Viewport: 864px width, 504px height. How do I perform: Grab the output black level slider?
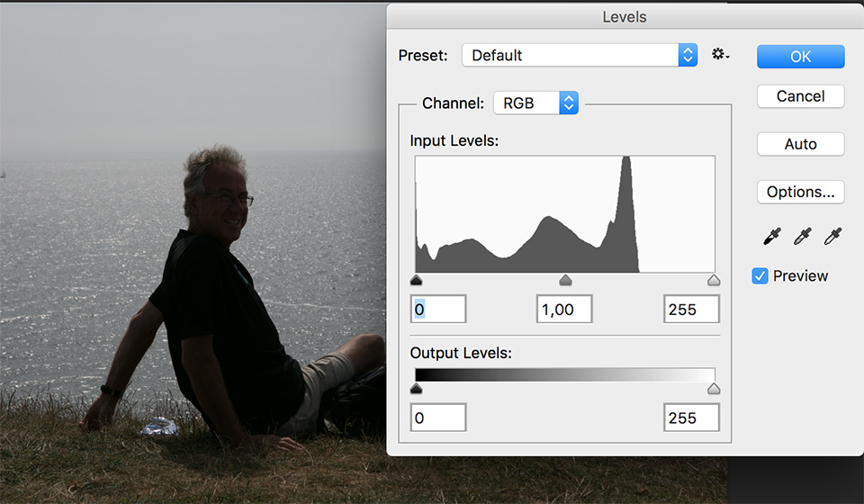coord(417,389)
